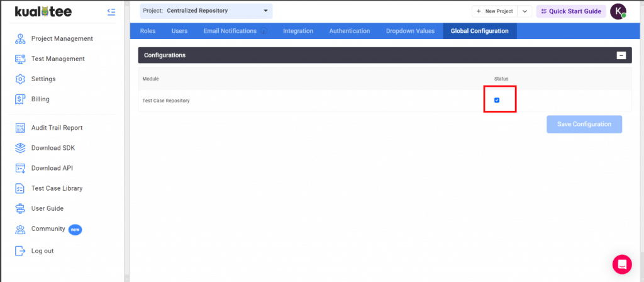Click the Settings gear icon
This screenshot has width=644, height=282.
(20, 79)
